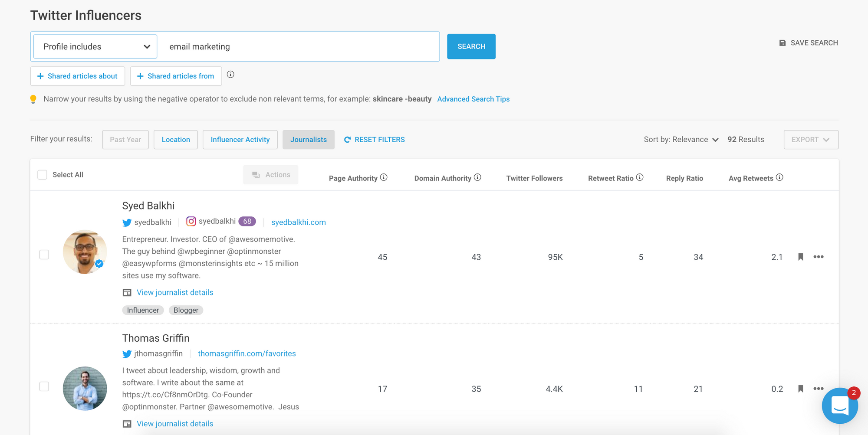The height and width of the screenshot is (435, 868).
Task: Click the 92 Results count
Action: tap(746, 140)
